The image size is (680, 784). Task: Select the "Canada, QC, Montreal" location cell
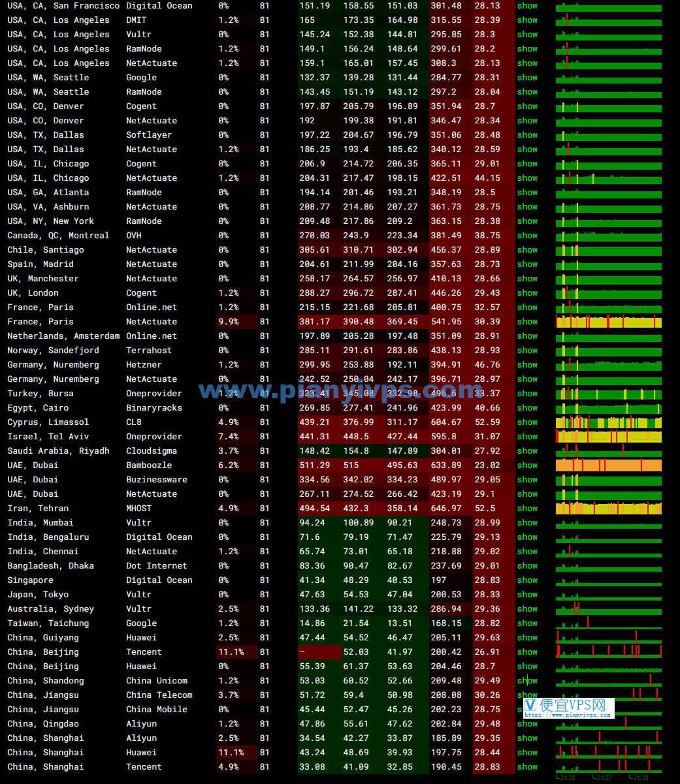coord(58,236)
